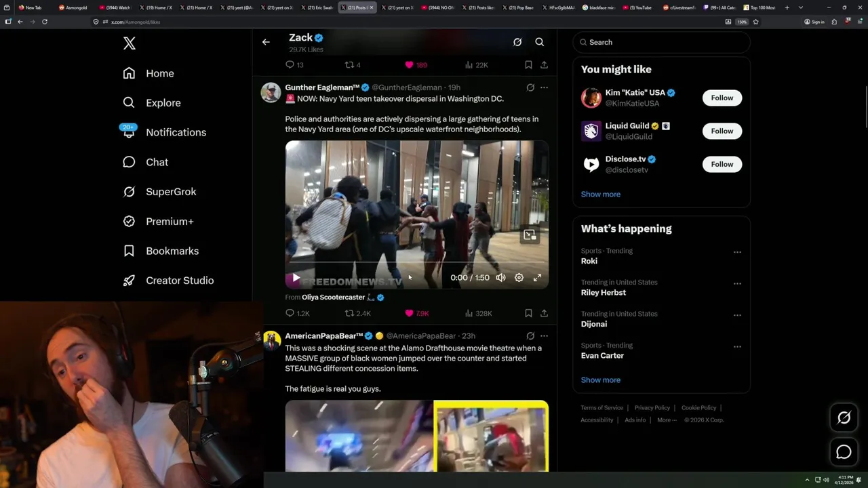Open Gunther Eagleman's profile avatar

(271, 93)
